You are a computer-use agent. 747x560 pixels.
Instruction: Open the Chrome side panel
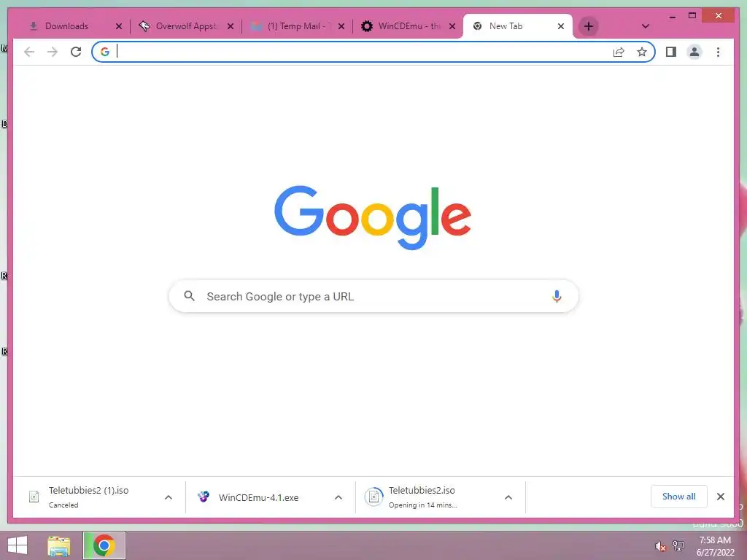click(x=671, y=52)
